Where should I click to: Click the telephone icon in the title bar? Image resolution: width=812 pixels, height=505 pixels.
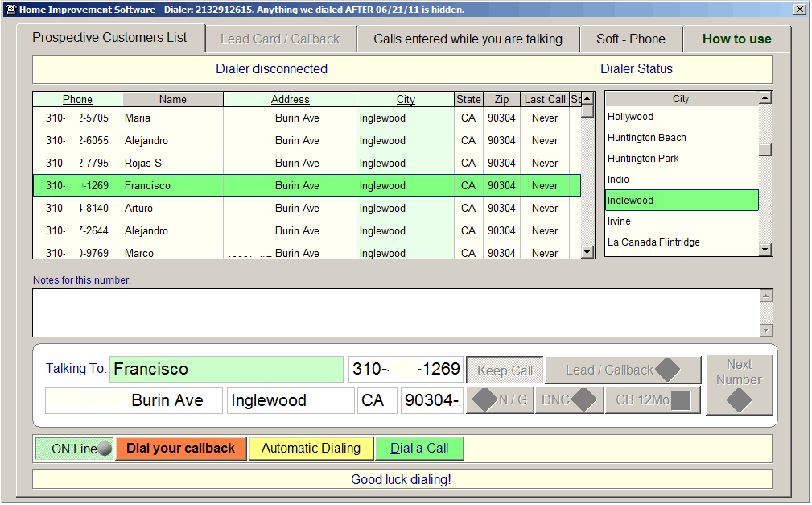point(11,10)
